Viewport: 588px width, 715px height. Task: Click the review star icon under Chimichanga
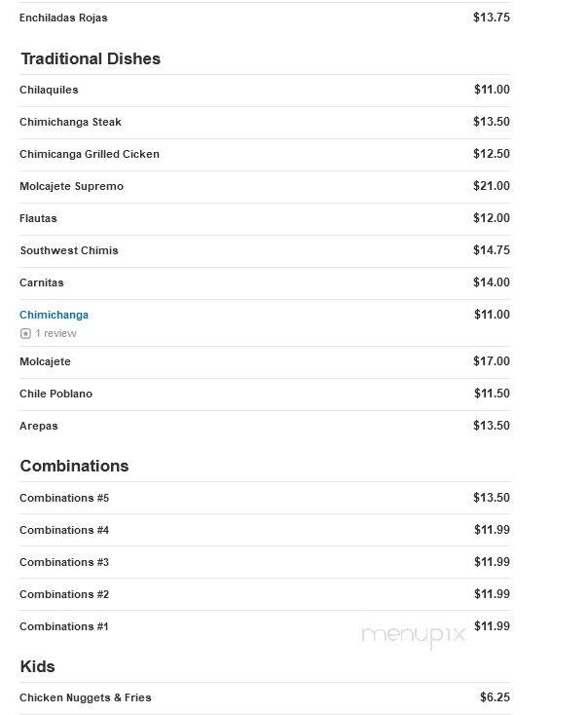point(25,334)
